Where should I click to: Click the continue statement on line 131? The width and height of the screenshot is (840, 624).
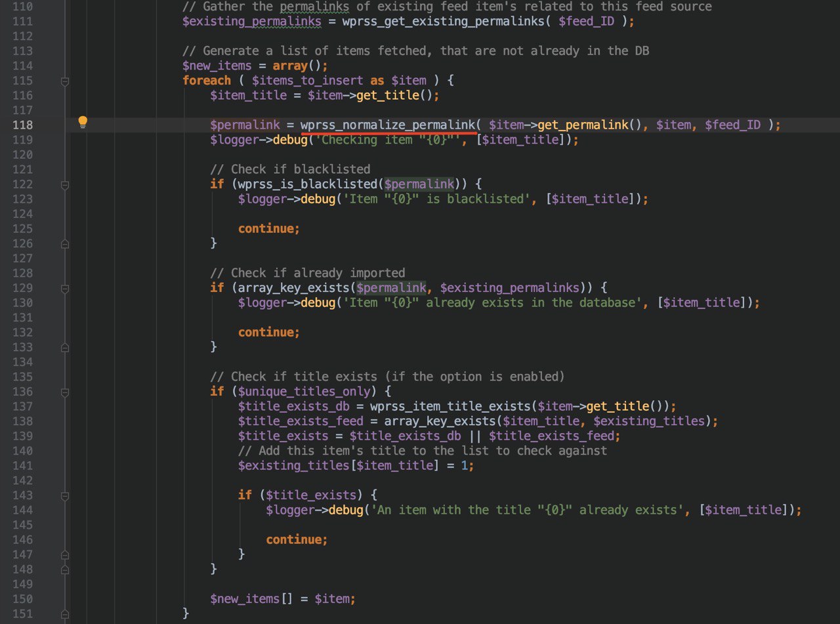[268, 332]
